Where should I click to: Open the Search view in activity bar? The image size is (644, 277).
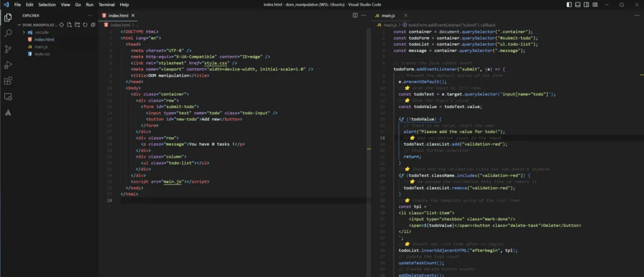pyautogui.click(x=8, y=33)
